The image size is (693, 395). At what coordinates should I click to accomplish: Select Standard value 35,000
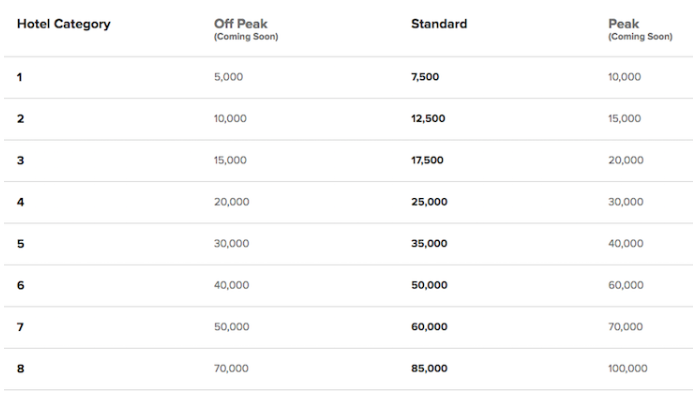click(x=429, y=243)
